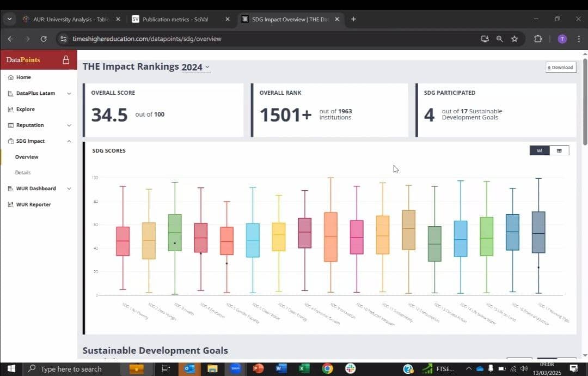Open Excel from the taskbar
This screenshot has width=588, height=376.
(304, 368)
